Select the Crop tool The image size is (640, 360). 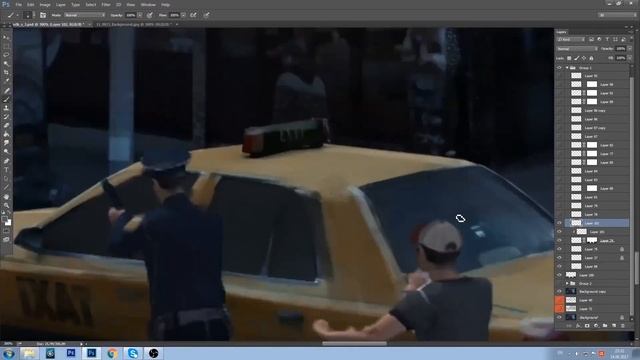point(6,72)
